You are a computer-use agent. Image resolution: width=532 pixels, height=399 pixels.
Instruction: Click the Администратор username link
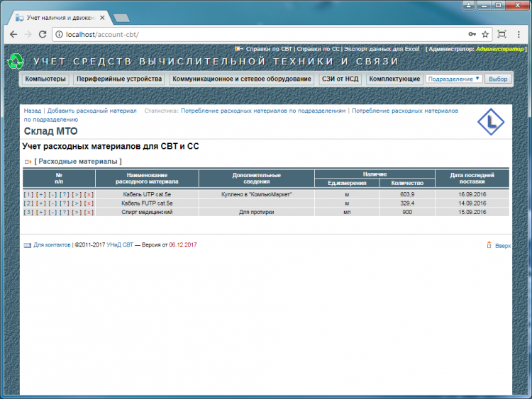coord(499,49)
